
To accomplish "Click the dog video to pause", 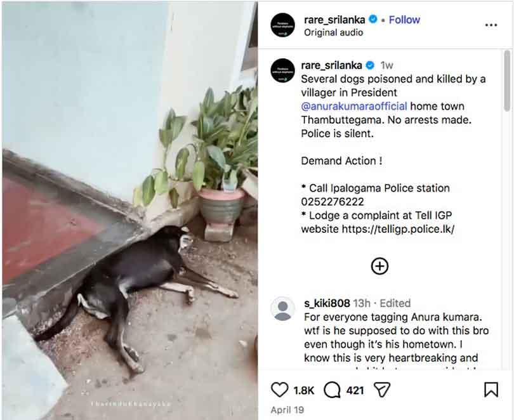I will [x=129, y=209].
